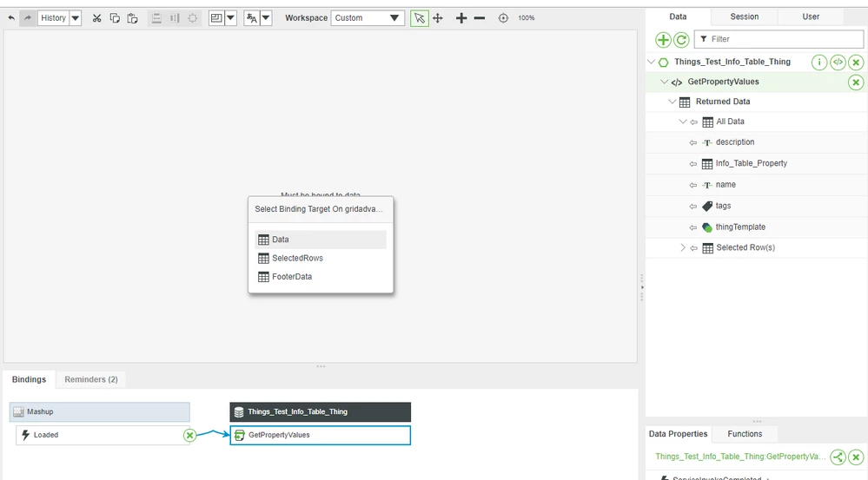Switch to the Reminders (2) tab

90,379
